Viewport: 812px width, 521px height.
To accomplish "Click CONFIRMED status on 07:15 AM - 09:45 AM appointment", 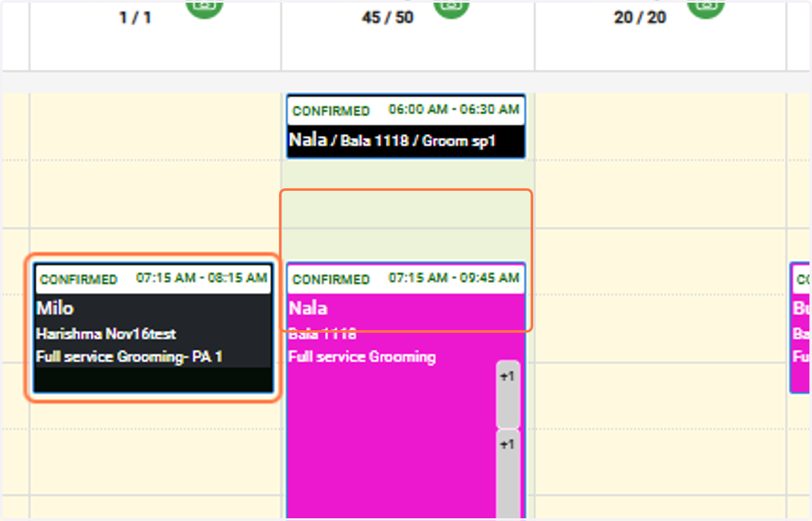I will pos(331,279).
